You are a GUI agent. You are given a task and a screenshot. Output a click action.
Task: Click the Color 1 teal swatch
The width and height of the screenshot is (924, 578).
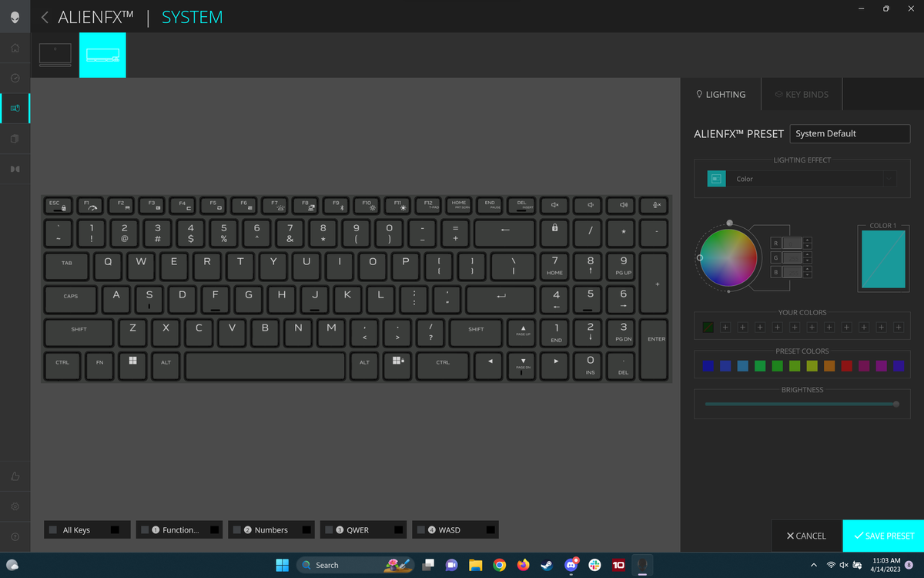(883, 260)
